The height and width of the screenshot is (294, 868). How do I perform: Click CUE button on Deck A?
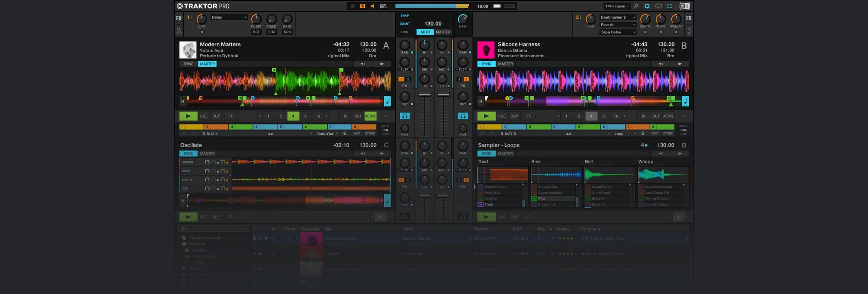204,116
